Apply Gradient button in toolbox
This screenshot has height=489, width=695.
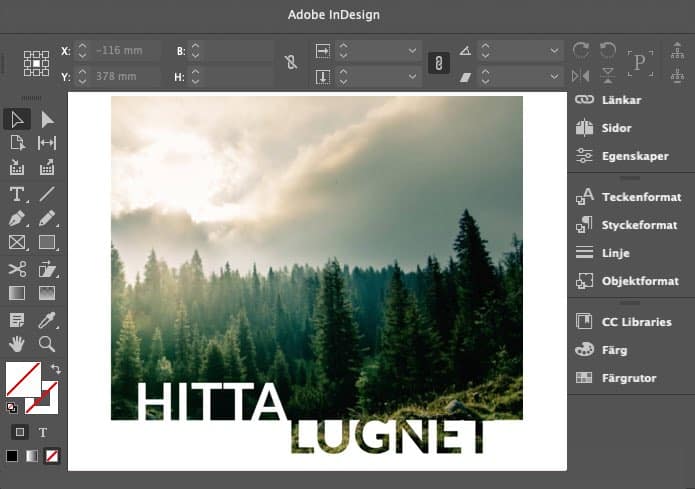32,456
